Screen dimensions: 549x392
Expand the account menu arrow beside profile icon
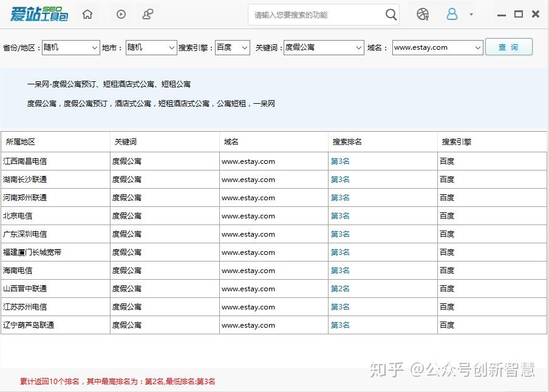(471, 15)
